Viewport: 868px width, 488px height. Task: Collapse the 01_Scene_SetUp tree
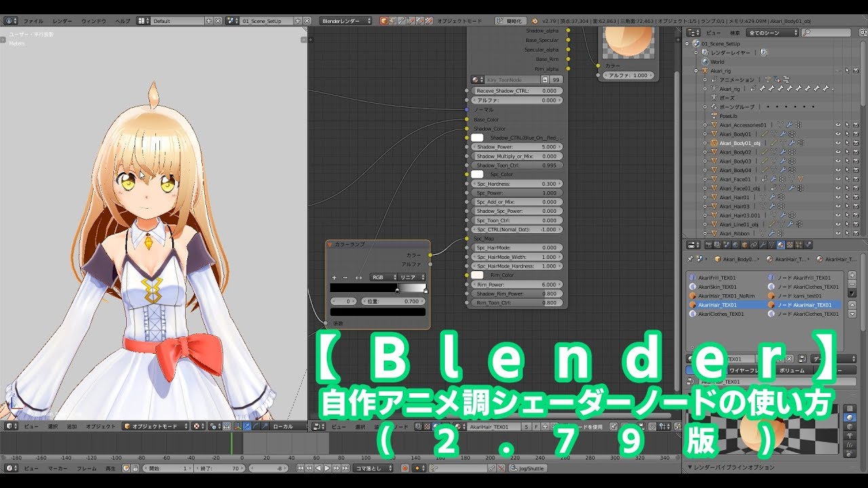687,44
